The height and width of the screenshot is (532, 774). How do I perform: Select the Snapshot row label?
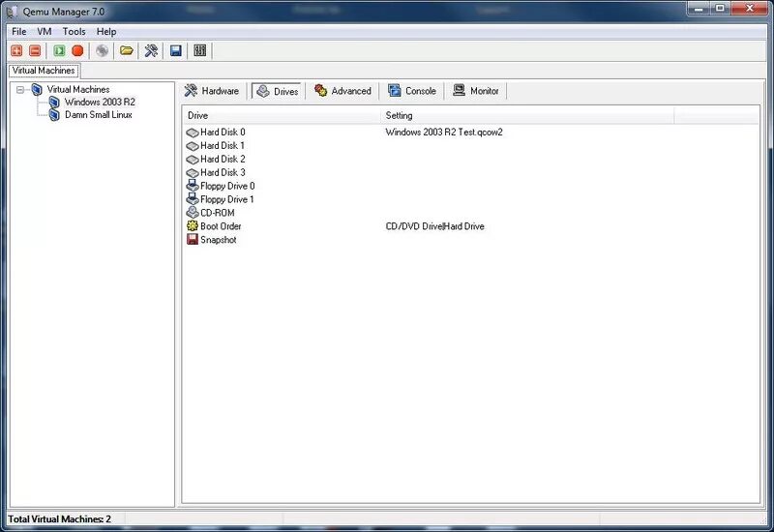point(219,240)
